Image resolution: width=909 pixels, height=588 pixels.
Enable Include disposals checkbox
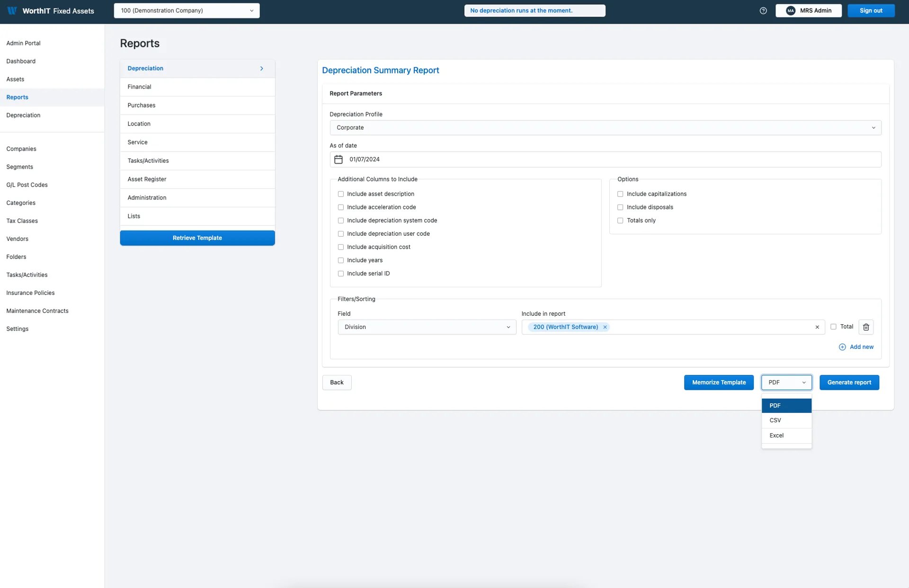pyautogui.click(x=620, y=207)
